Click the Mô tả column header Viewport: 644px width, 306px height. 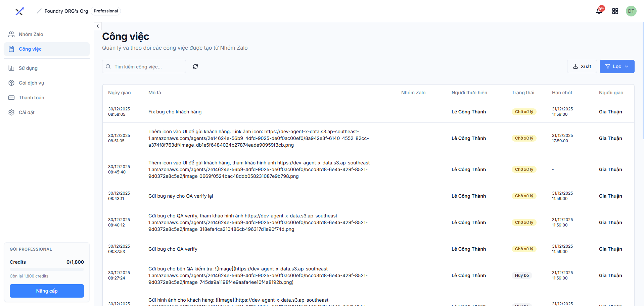pyautogui.click(x=155, y=93)
